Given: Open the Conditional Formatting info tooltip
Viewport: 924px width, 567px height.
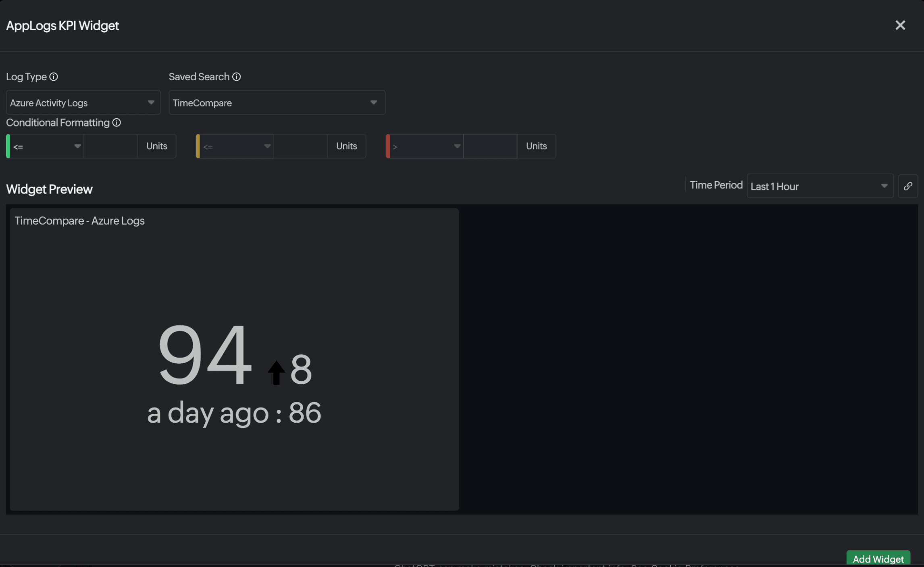Looking at the screenshot, I should pyautogui.click(x=117, y=123).
